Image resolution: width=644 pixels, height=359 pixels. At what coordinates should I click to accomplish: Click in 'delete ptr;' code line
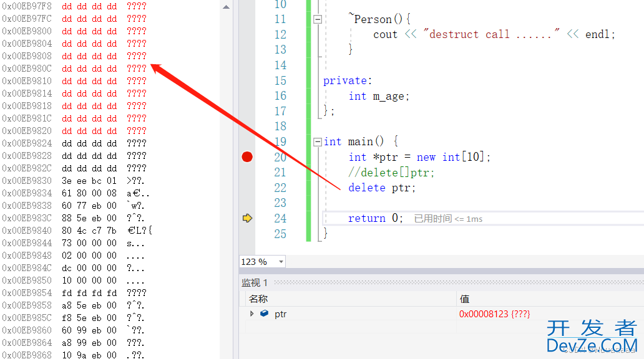click(x=382, y=188)
